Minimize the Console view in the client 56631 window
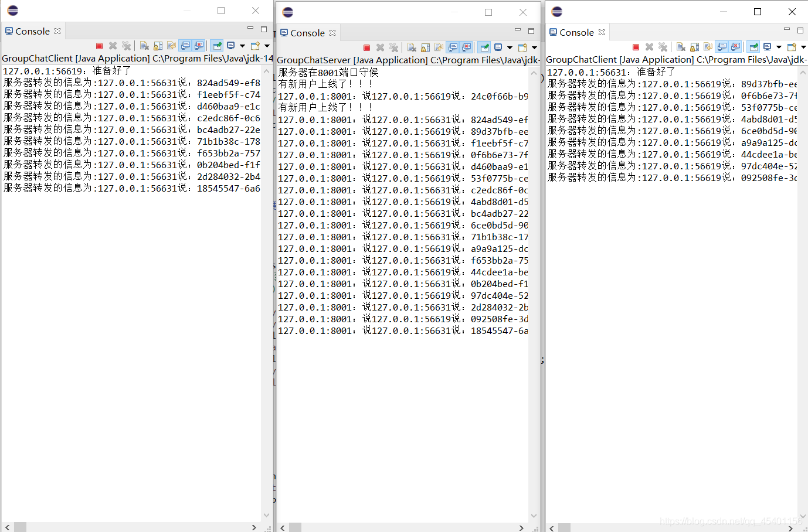Screen dimensions: 808x532 (787, 29)
